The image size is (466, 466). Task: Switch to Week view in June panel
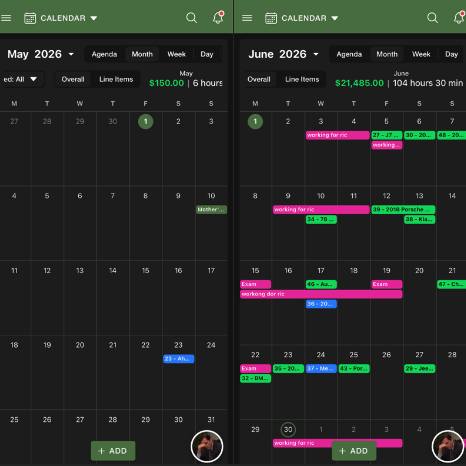tap(421, 54)
